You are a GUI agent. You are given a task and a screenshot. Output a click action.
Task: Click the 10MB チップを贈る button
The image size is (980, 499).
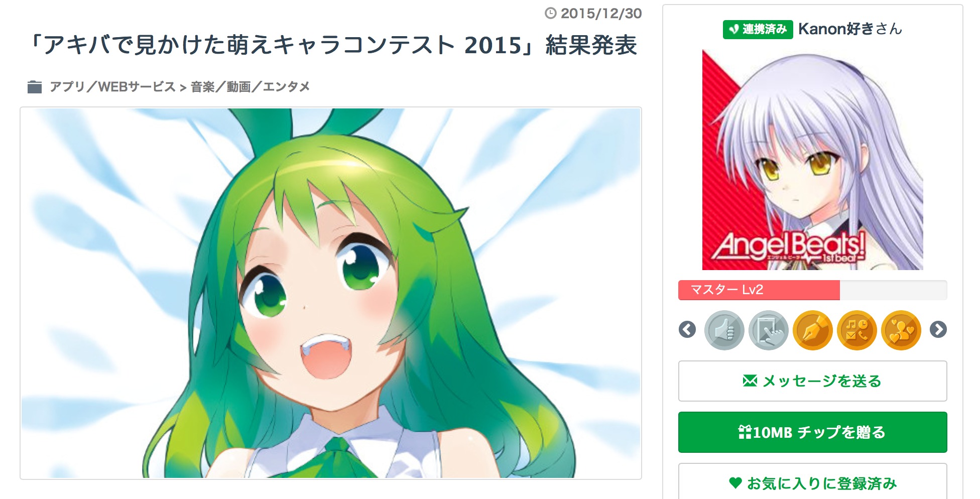[812, 432]
